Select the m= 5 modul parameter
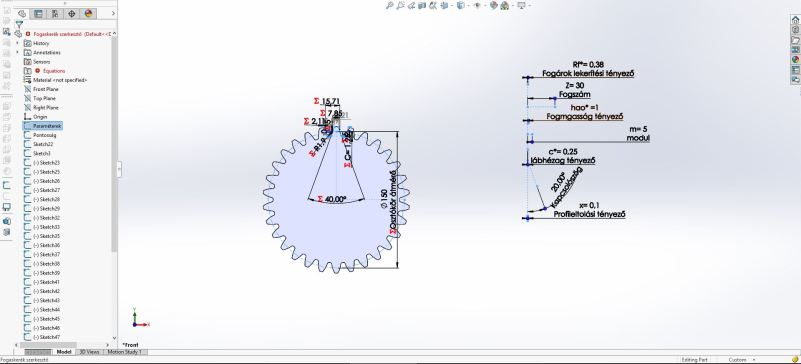 [639, 134]
